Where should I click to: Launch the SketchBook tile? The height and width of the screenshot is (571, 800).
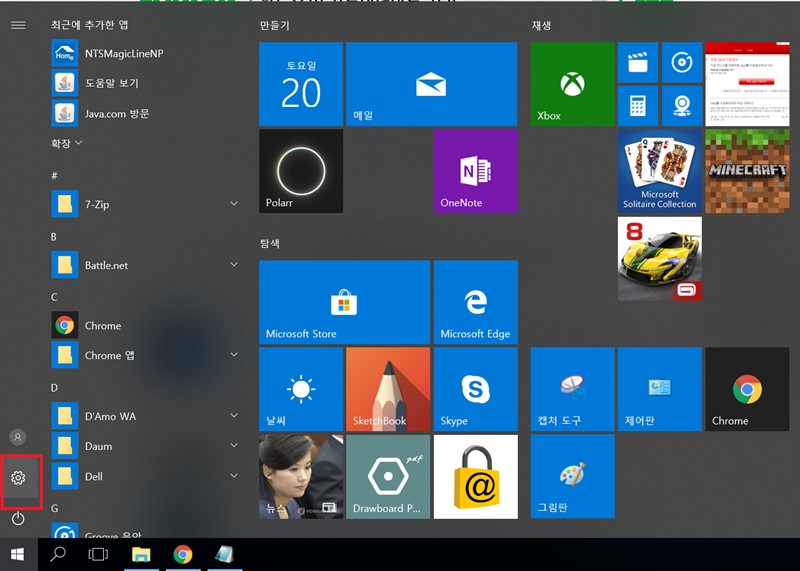click(x=388, y=389)
